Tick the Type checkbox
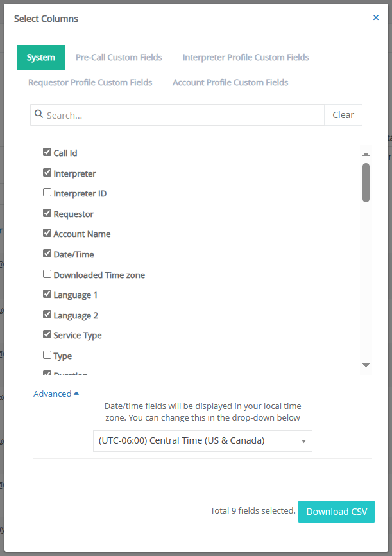Screen dimensions: 392x556 (47, 355)
